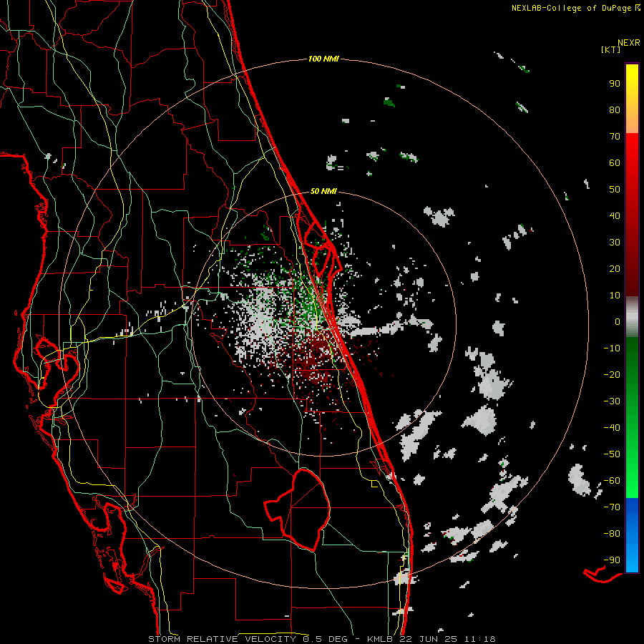Click the 0 knot scale value

point(618,321)
